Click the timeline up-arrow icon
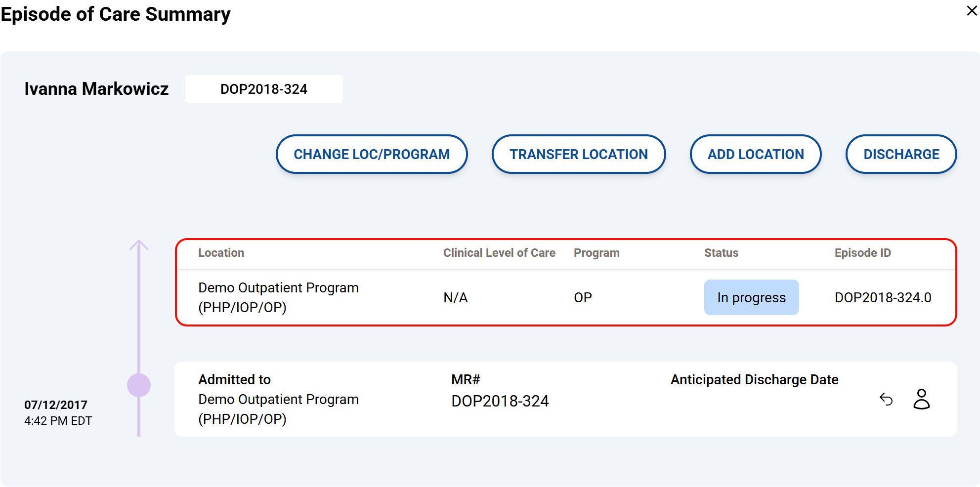This screenshot has width=980, height=487. pos(139,245)
